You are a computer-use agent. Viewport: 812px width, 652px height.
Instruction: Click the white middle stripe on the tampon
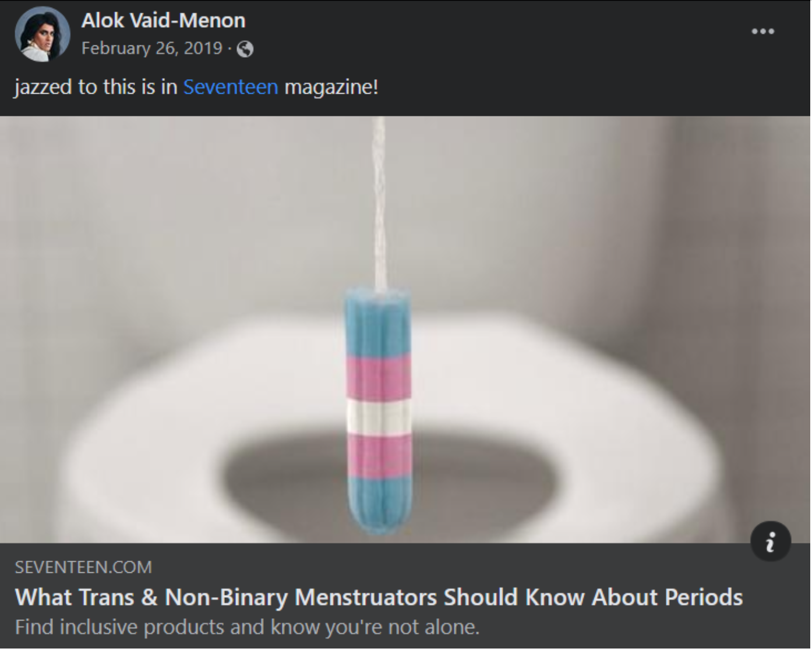pos(379,416)
